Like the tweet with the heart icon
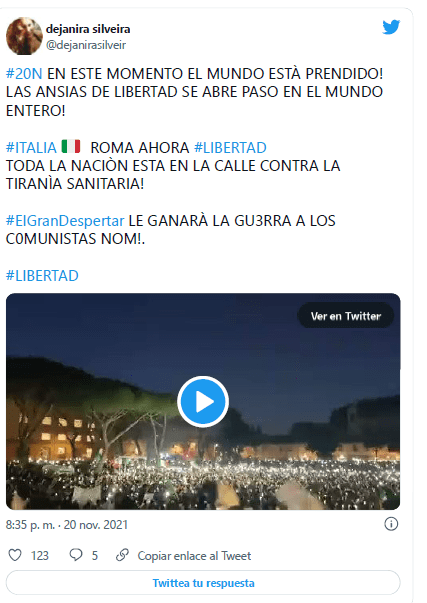The width and height of the screenshot is (427, 603). tap(15, 555)
